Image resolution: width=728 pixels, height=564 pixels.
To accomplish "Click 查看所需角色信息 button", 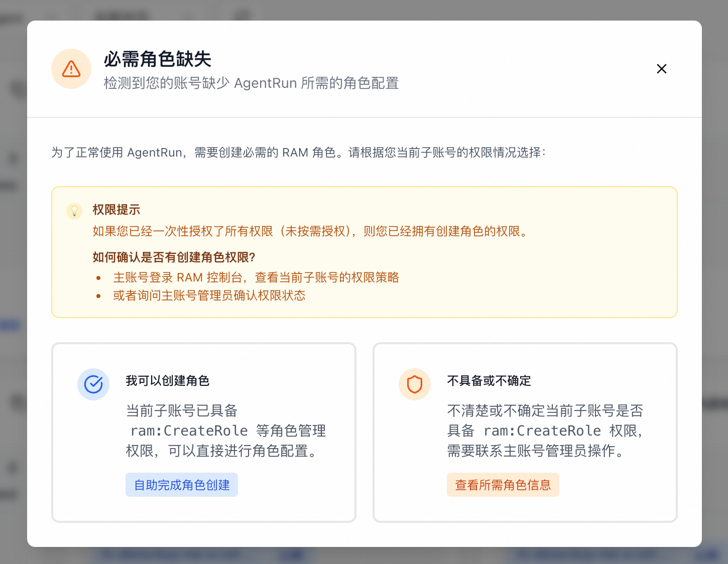I will pos(503,485).
